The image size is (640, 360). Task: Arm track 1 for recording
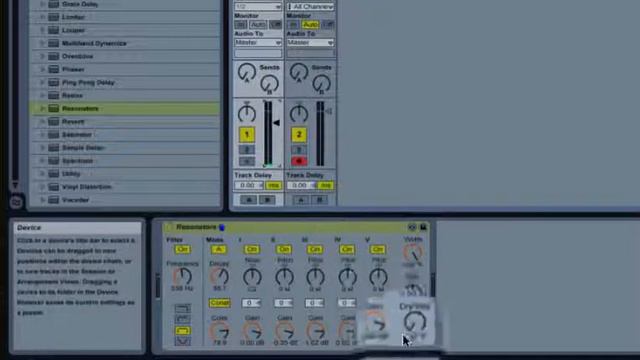coord(247,162)
